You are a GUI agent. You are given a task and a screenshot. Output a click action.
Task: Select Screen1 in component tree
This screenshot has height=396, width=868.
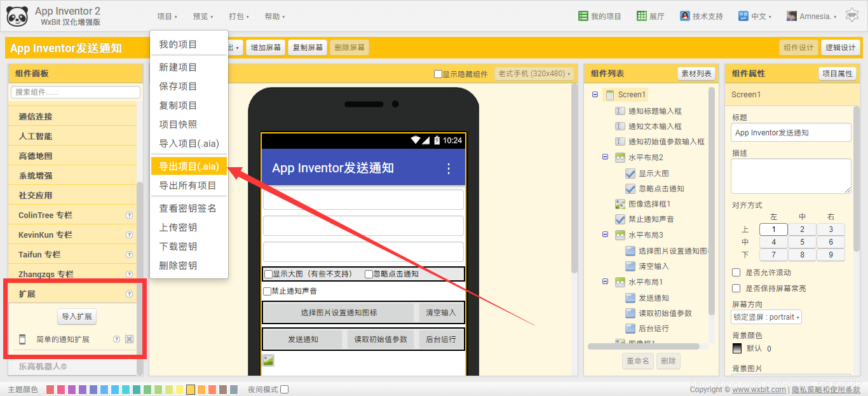click(x=632, y=95)
